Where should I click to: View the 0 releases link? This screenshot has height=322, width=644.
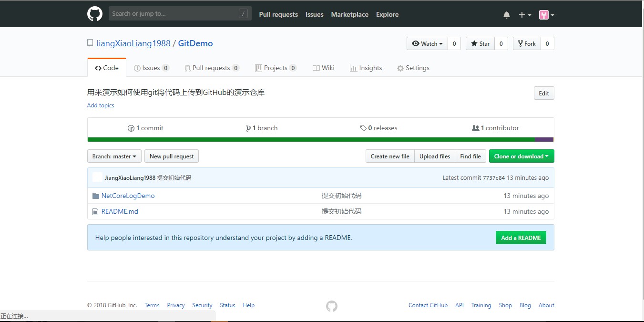pyautogui.click(x=379, y=128)
